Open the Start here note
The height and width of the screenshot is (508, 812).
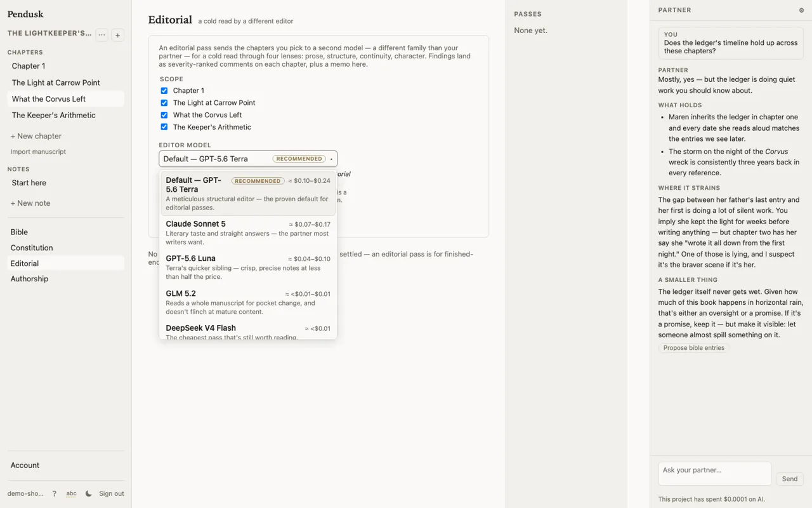pyautogui.click(x=66, y=183)
